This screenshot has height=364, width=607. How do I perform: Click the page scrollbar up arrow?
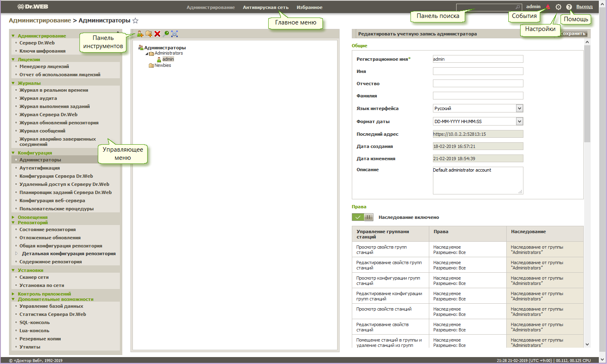tap(603, 3)
